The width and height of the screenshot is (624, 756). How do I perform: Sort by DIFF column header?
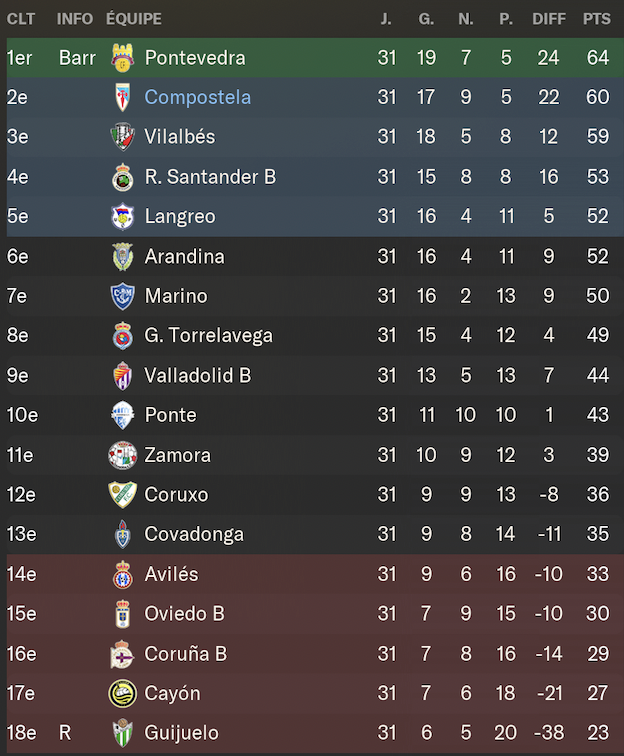point(549,19)
